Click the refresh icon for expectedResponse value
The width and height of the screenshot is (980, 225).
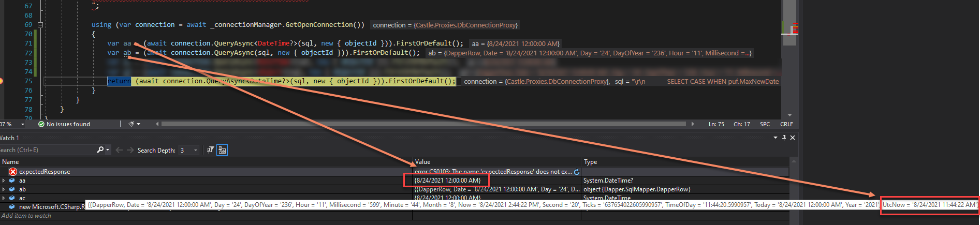tap(577, 172)
